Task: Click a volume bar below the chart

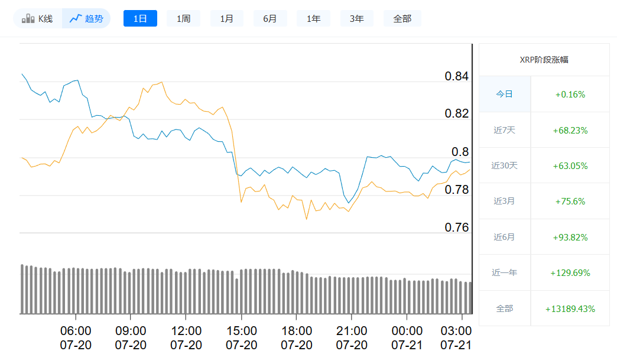Action: tap(236, 290)
